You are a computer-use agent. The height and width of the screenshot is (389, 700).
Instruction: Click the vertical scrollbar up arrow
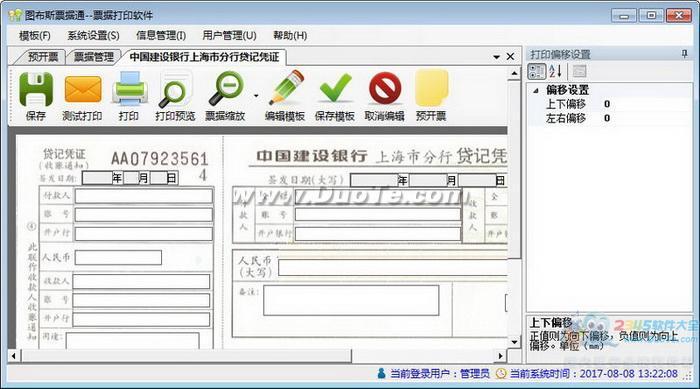pyautogui.click(x=514, y=73)
